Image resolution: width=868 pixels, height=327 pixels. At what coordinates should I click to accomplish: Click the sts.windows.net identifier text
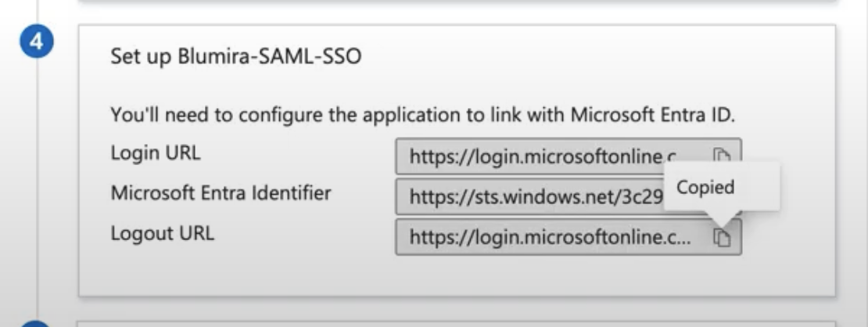pyautogui.click(x=536, y=197)
